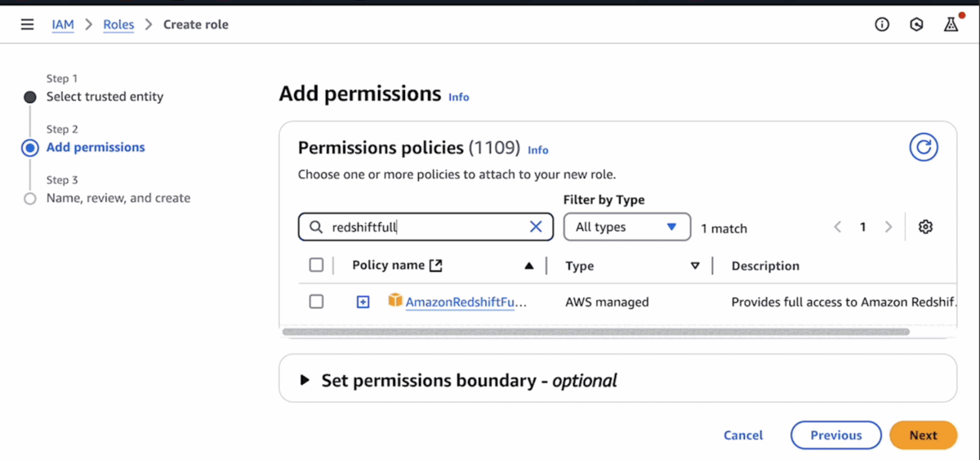The image size is (980, 460).
Task: Navigate to Roles breadcrumb link
Action: pos(118,25)
